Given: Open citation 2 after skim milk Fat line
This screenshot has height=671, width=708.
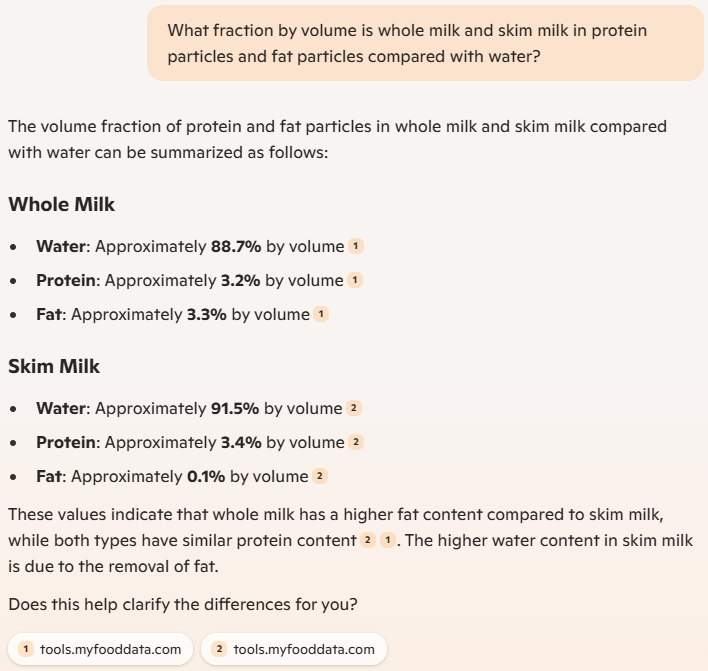Looking at the screenshot, I should tap(320, 476).
